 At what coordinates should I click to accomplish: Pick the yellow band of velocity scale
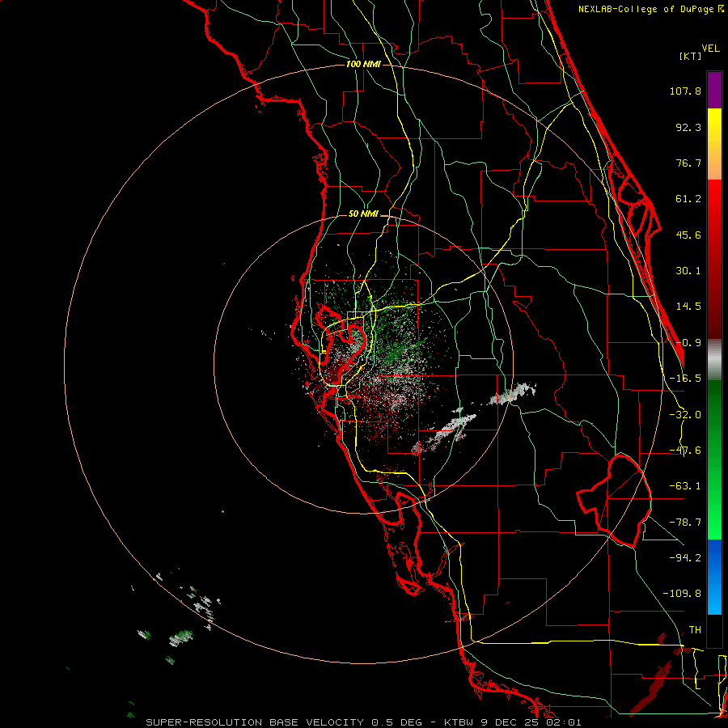tap(714, 144)
